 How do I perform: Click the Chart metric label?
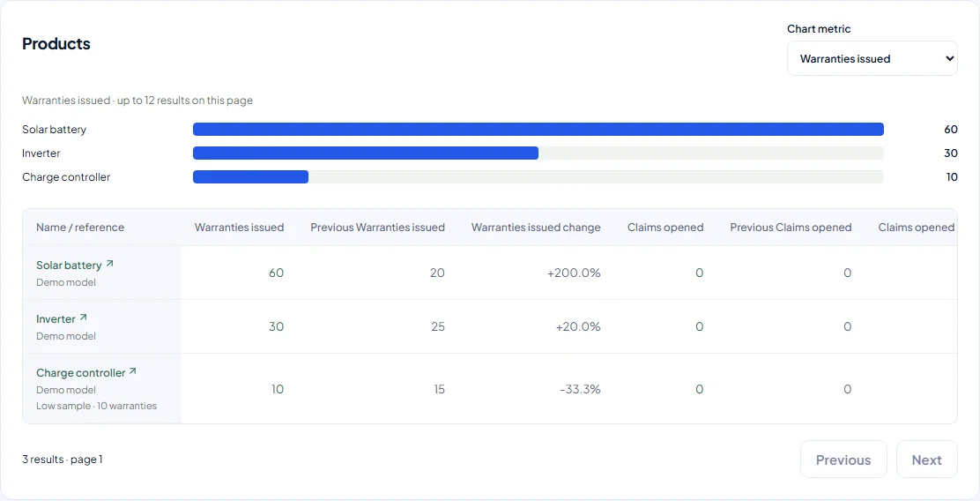819,29
